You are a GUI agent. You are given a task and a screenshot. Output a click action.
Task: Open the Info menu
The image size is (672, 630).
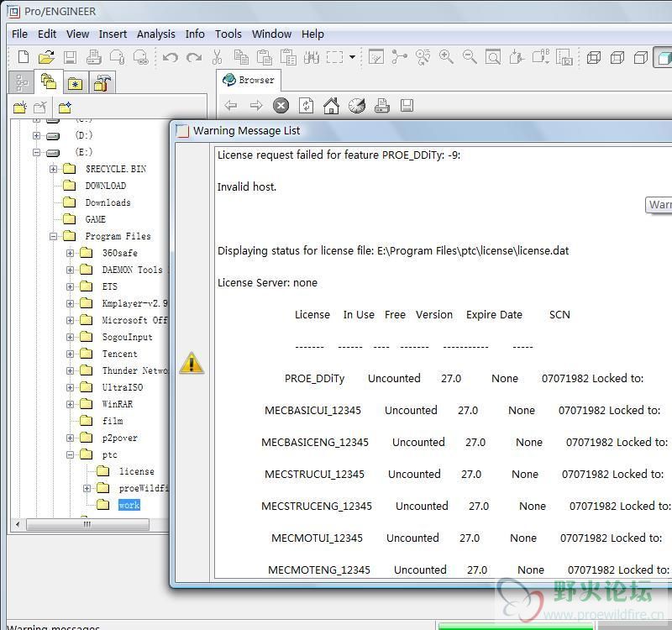(195, 34)
